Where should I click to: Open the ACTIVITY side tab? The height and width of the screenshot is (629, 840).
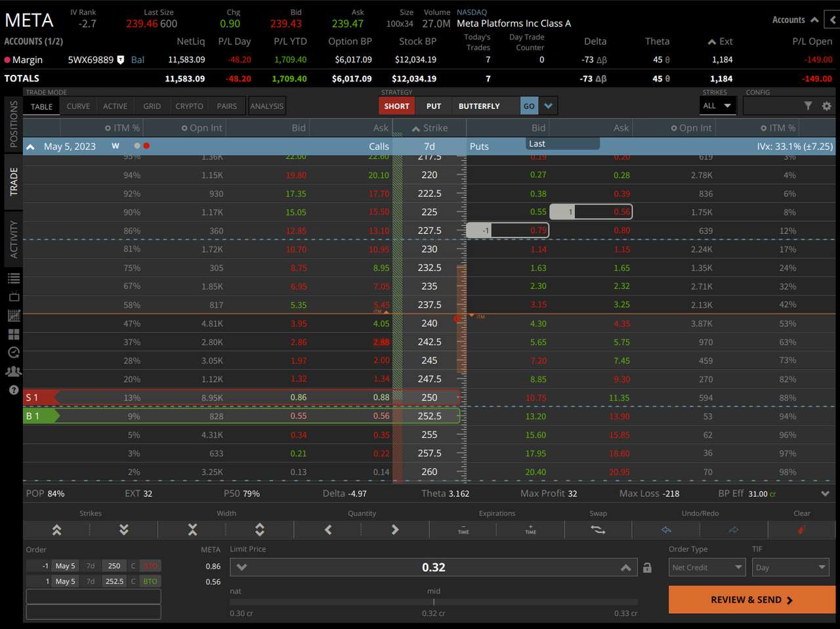pyautogui.click(x=14, y=239)
